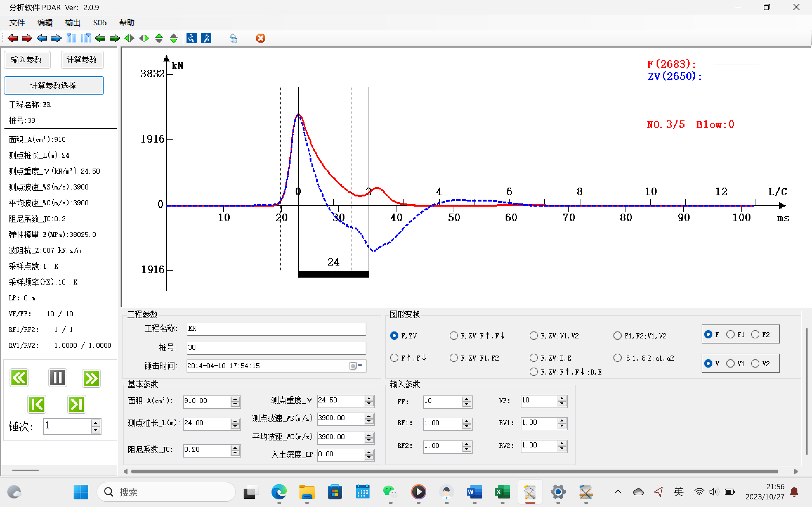
Task: Click the 工程名称 input field
Action: 276,329
